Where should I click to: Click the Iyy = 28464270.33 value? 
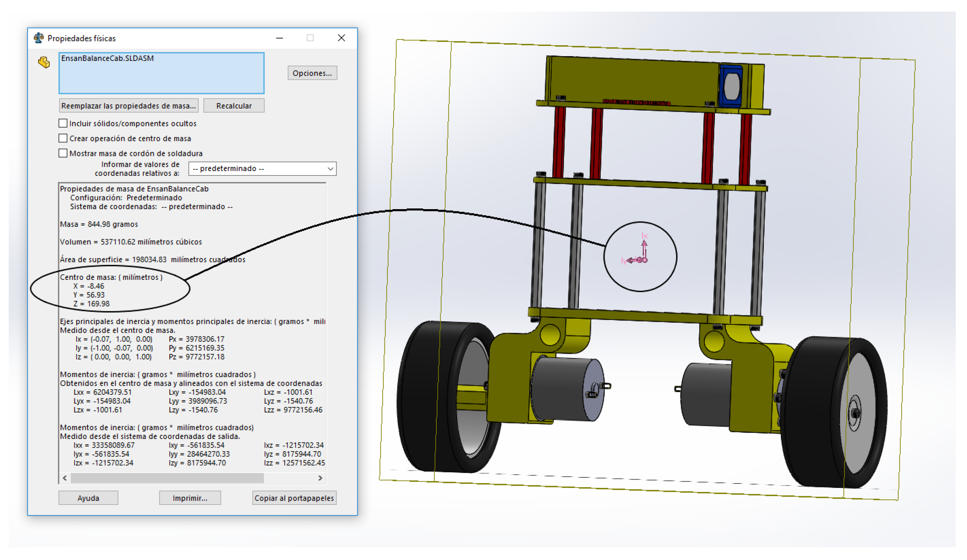(199, 454)
